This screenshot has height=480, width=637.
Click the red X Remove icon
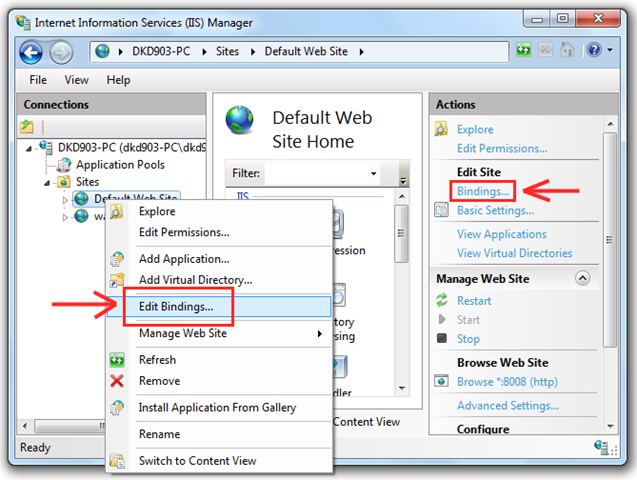(x=117, y=381)
